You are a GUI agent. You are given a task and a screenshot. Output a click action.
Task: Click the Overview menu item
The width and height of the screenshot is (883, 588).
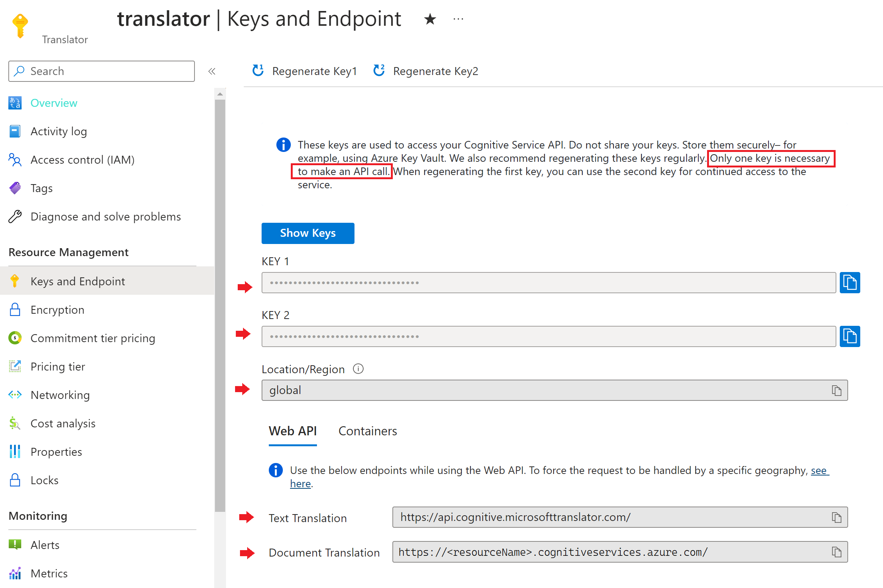point(55,103)
